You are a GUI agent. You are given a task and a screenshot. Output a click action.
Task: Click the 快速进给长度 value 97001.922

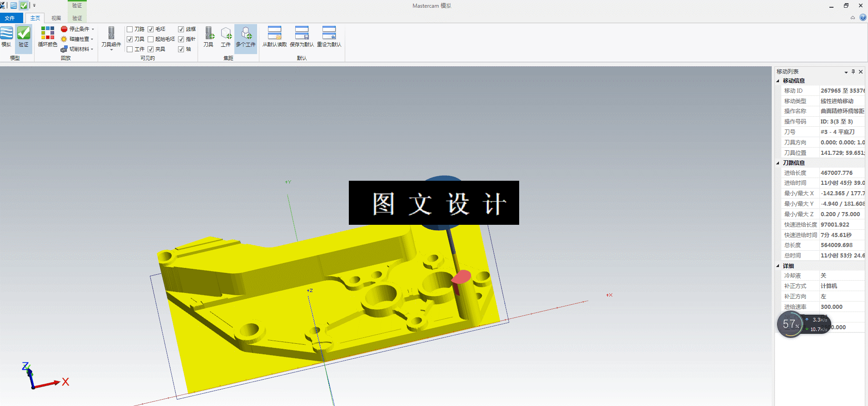842,225
